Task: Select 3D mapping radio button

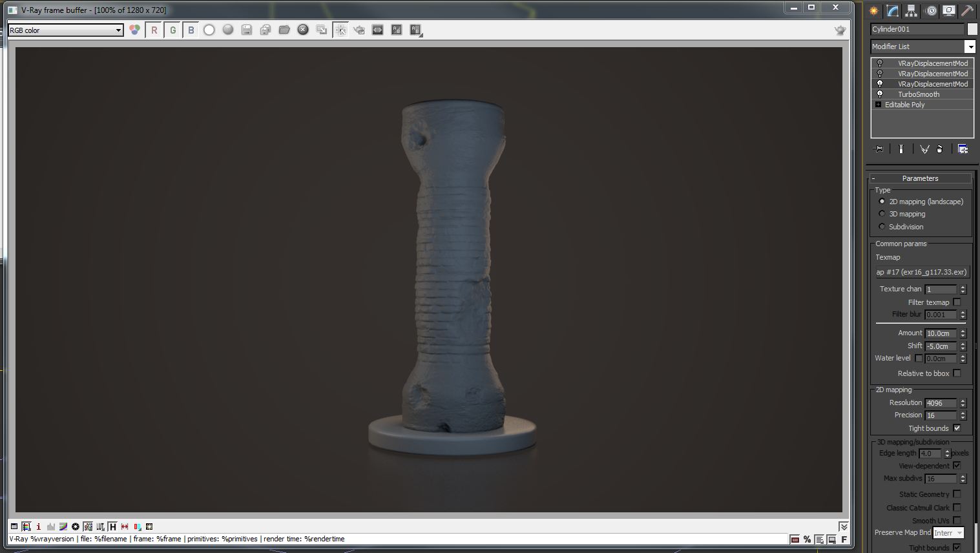Action: 882,214
